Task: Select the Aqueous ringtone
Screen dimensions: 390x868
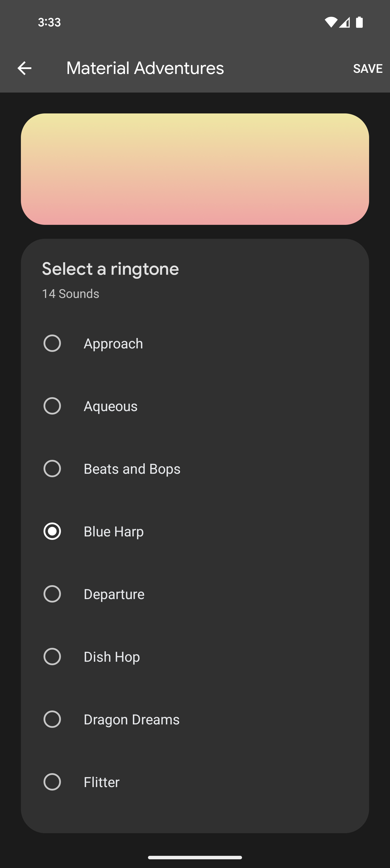Action: tap(52, 406)
